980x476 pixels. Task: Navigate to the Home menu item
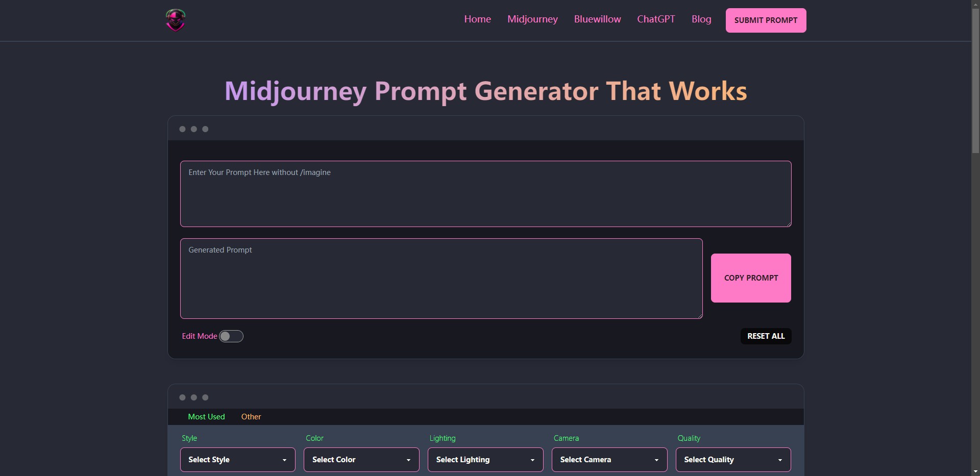pos(477,19)
